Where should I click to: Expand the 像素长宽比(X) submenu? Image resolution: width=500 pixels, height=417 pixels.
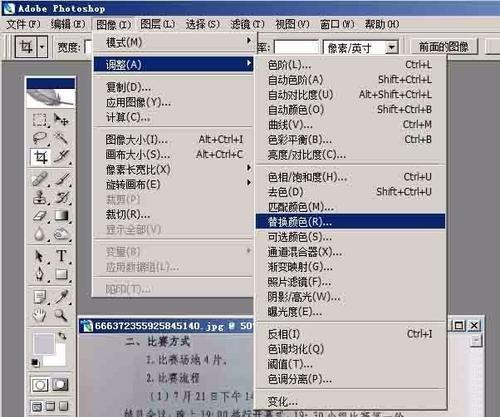[x=173, y=169]
